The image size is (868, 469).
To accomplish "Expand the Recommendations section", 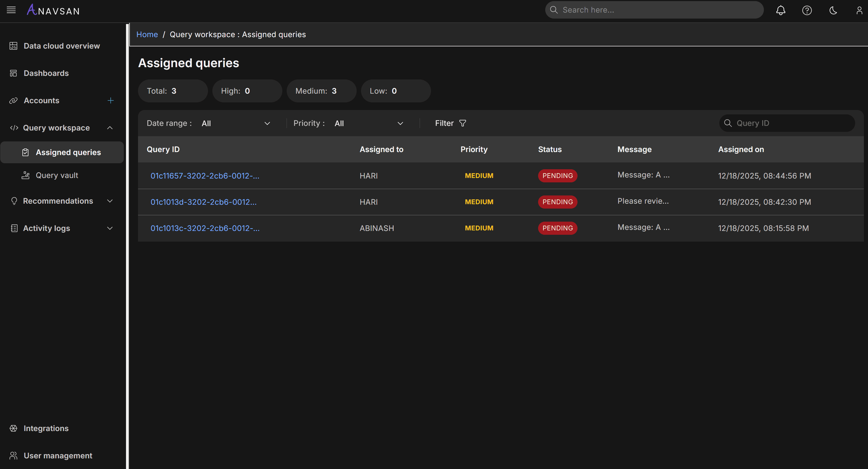I will [110, 201].
